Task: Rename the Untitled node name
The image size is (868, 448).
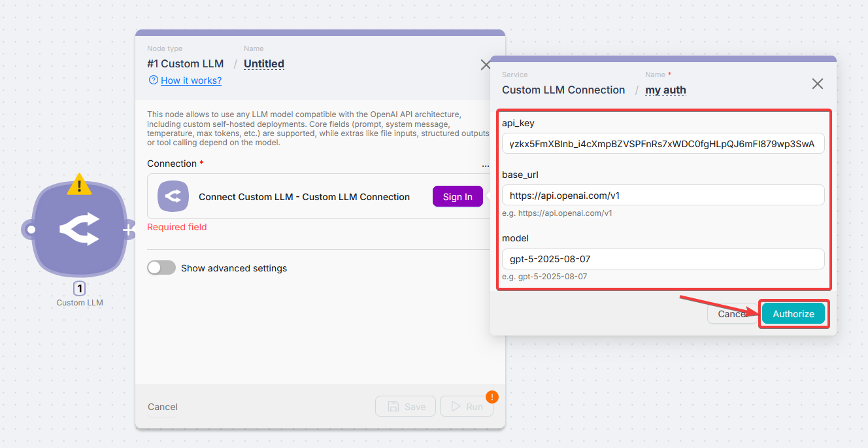Action: click(x=263, y=63)
